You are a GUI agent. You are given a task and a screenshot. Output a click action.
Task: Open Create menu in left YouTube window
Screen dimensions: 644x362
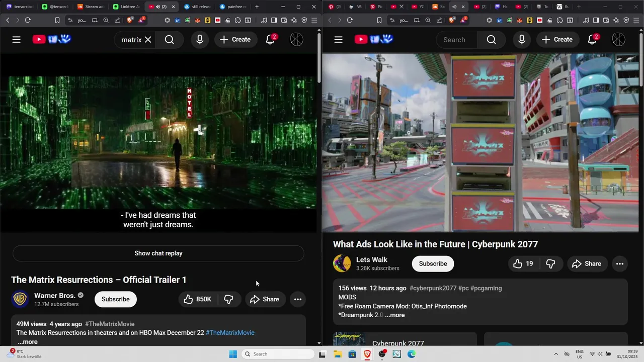pos(235,40)
